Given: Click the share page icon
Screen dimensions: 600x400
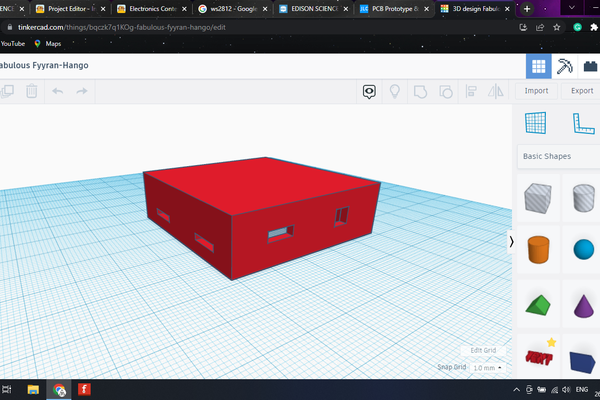Looking at the screenshot, I should coord(540,27).
